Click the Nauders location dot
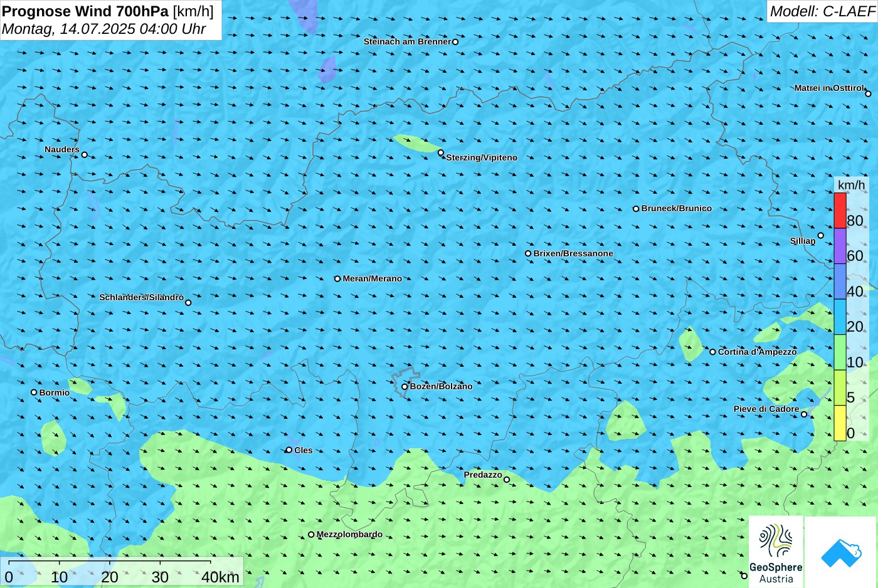The height and width of the screenshot is (588, 878). [85, 155]
